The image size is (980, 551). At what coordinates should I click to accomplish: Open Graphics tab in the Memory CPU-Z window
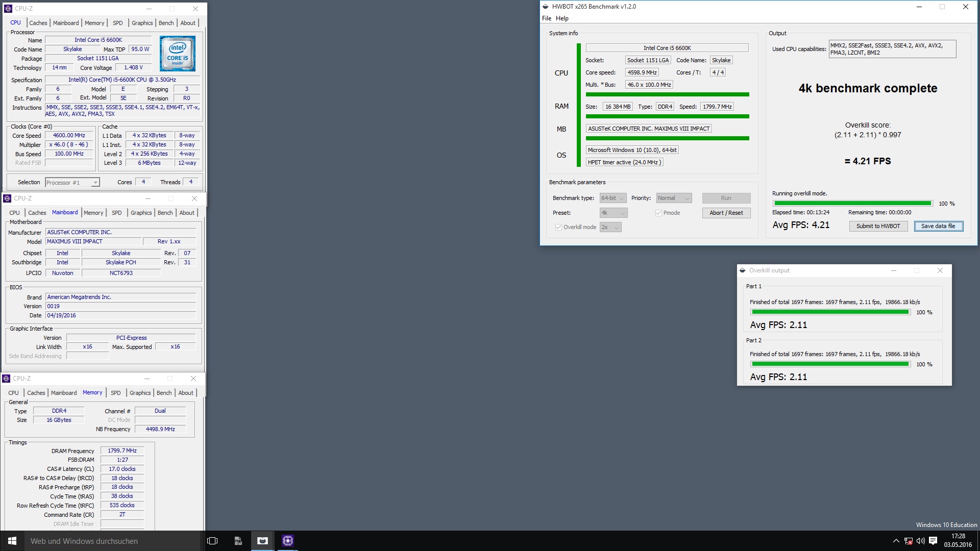[140, 393]
